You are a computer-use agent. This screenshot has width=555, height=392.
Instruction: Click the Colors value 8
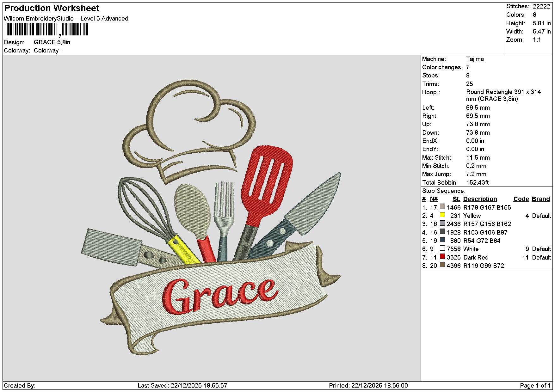[x=534, y=15]
